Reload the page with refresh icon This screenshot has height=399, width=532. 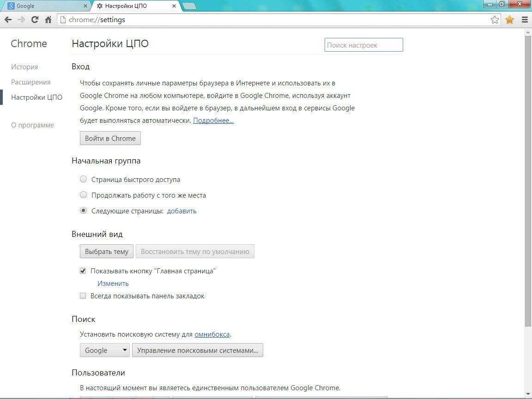(35, 20)
